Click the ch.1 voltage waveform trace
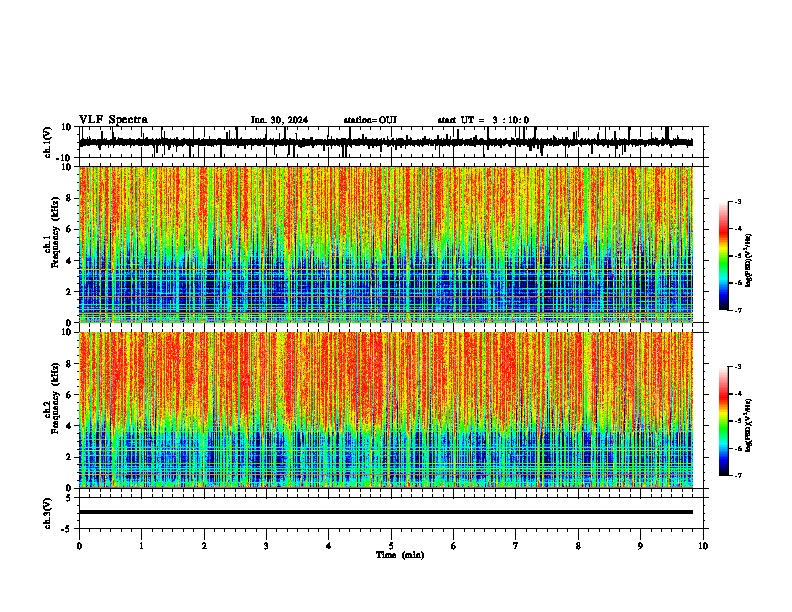The image size is (792, 612). (x=386, y=142)
